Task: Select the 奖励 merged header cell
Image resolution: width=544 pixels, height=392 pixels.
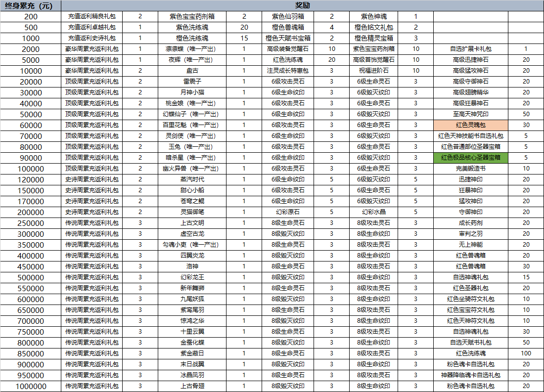Action: point(302,5)
